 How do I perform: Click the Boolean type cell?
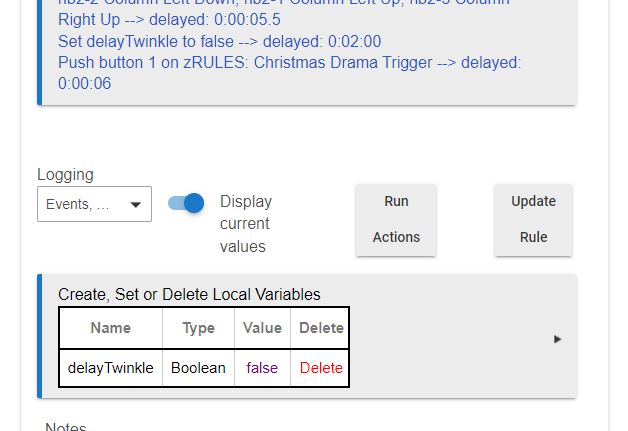(x=198, y=367)
